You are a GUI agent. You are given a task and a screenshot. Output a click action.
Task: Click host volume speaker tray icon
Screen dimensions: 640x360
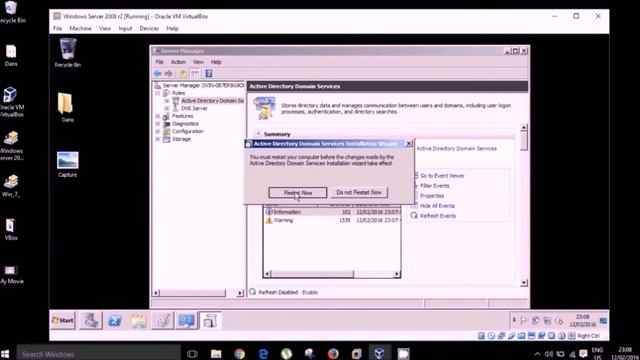[549, 354]
